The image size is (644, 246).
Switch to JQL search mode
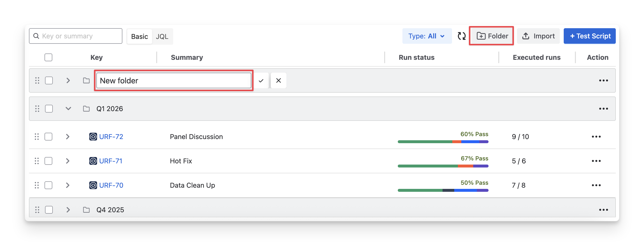tap(162, 37)
